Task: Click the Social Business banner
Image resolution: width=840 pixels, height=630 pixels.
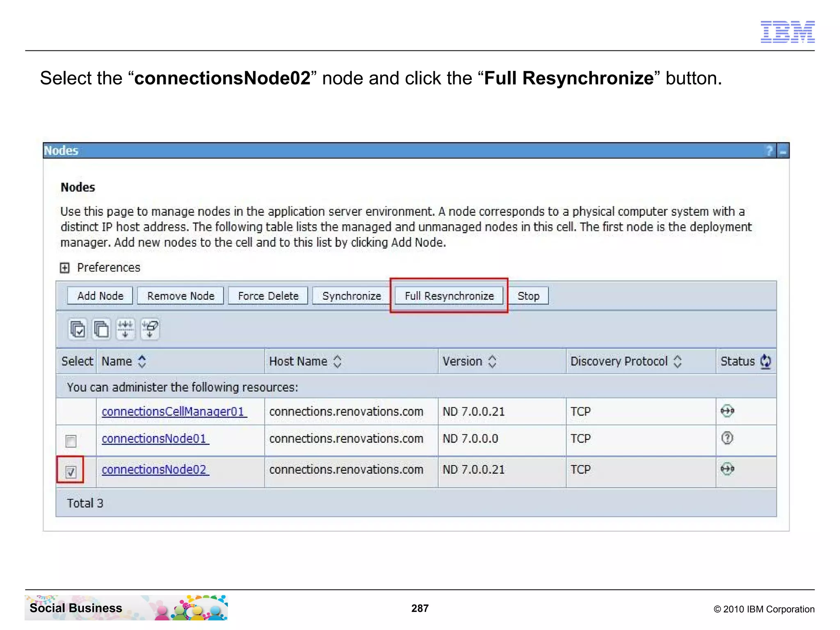Action: (x=126, y=608)
